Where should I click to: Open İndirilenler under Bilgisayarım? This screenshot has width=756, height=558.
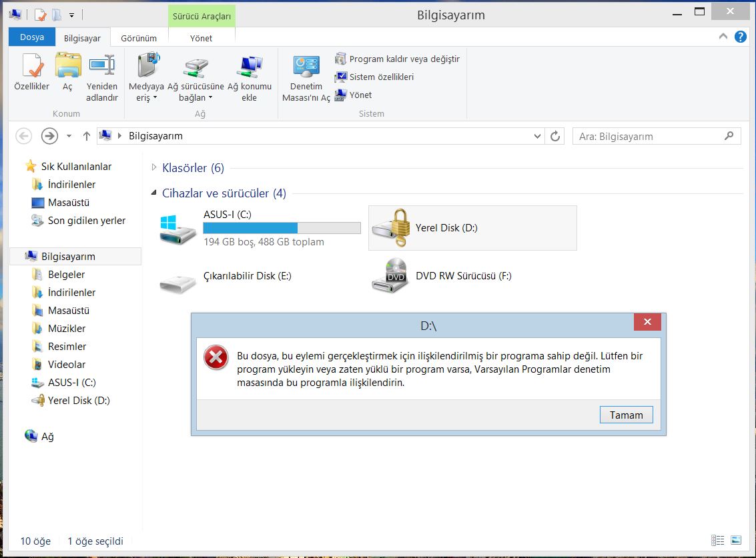pos(63,293)
